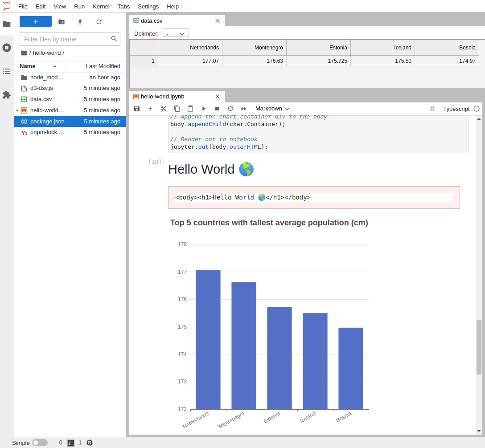The width and height of the screenshot is (485, 448).
Task: Click the root folder icon in breadcrumb
Action: pyautogui.click(x=24, y=53)
